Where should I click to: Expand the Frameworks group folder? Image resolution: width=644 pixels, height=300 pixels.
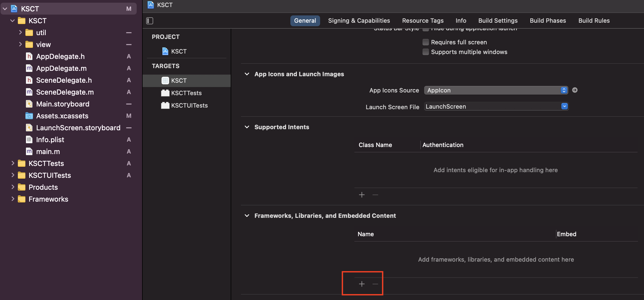tap(13, 199)
